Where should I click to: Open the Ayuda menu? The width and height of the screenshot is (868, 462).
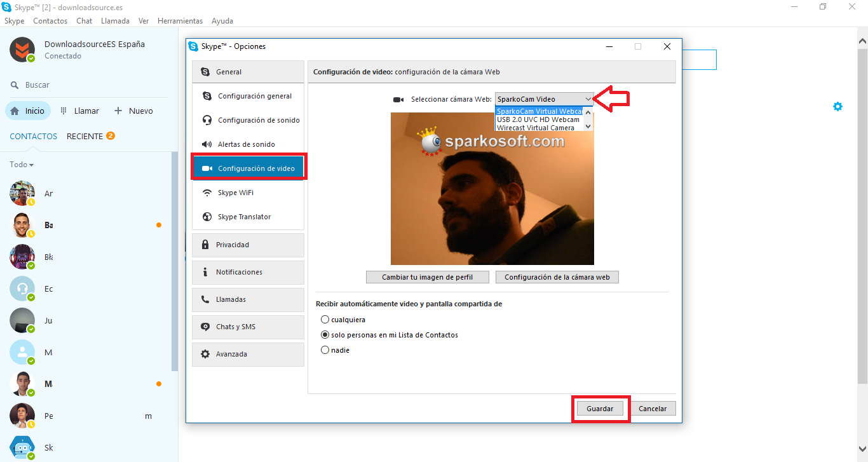point(222,21)
